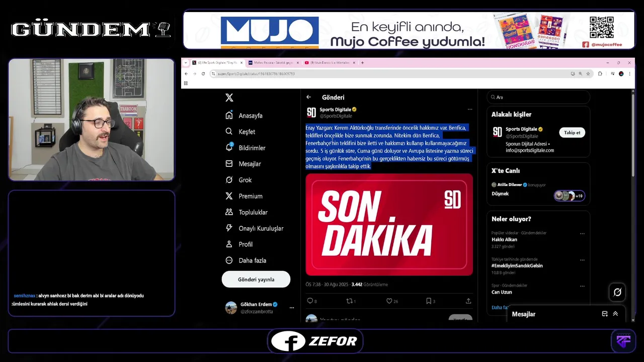Open a new browser tab
644x362 pixels.
362,63
